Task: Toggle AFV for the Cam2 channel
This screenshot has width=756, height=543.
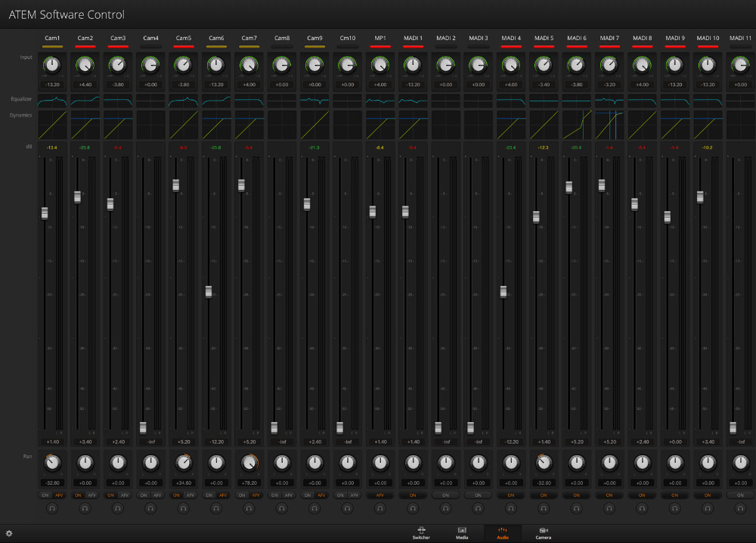Action: pos(92,495)
